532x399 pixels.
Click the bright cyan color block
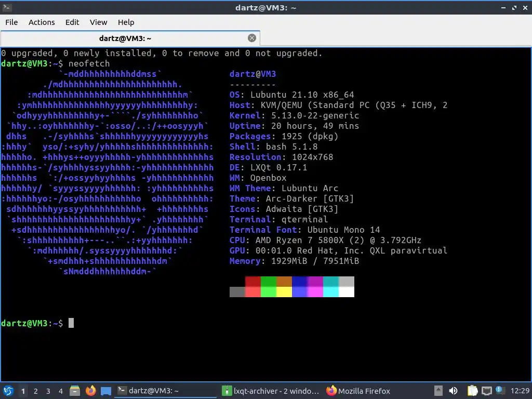331,292
